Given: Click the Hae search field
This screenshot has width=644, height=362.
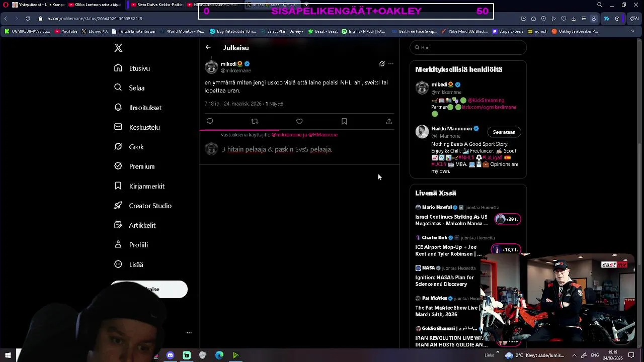Looking at the screenshot, I should click(468, 47).
